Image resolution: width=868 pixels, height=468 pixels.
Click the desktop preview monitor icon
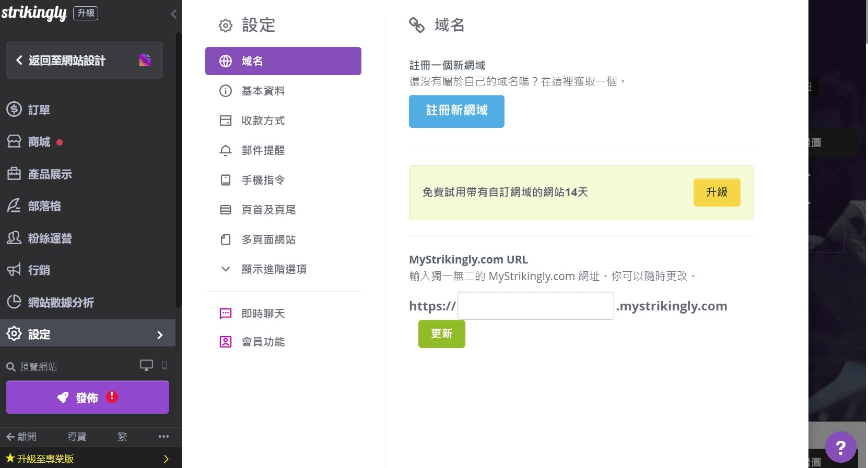pos(146,365)
